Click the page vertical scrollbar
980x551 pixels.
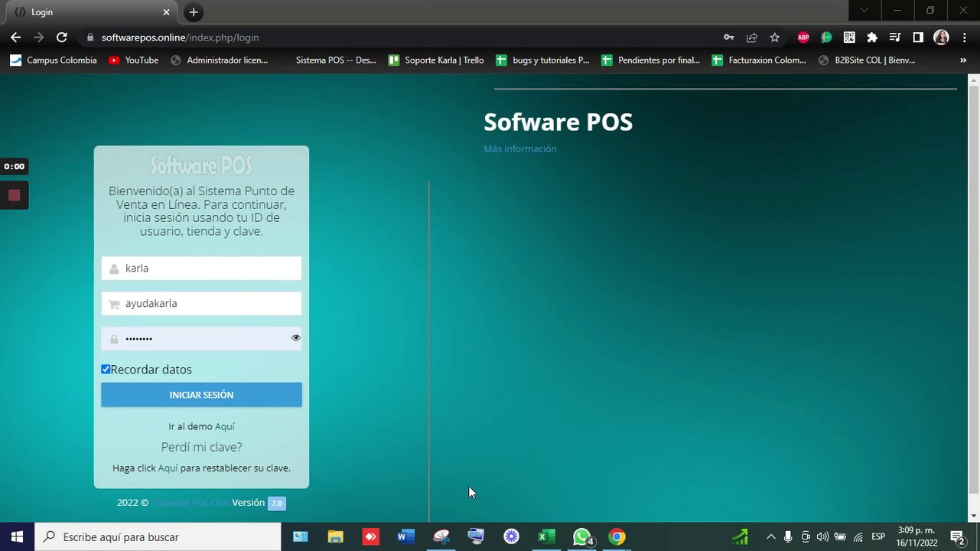click(974, 291)
